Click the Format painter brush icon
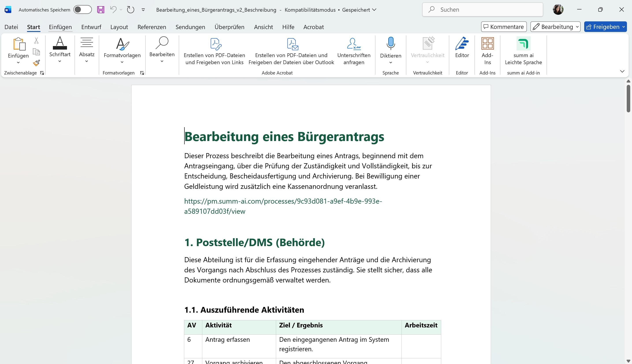Image resolution: width=632 pixels, height=364 pixels. (37, 63)
